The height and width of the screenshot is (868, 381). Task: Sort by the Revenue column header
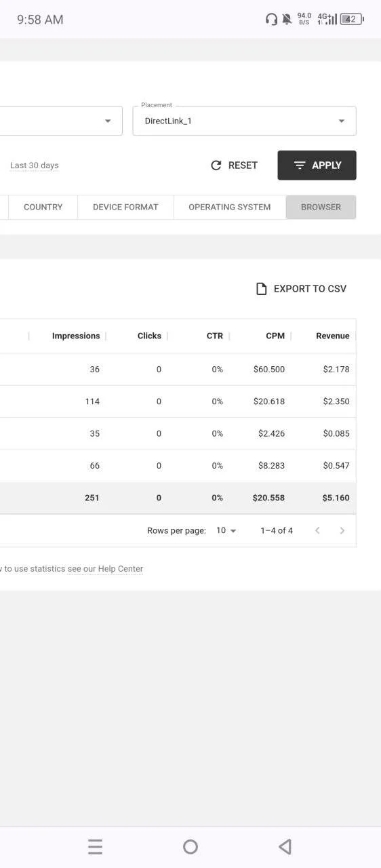click(x=332, y=336)
